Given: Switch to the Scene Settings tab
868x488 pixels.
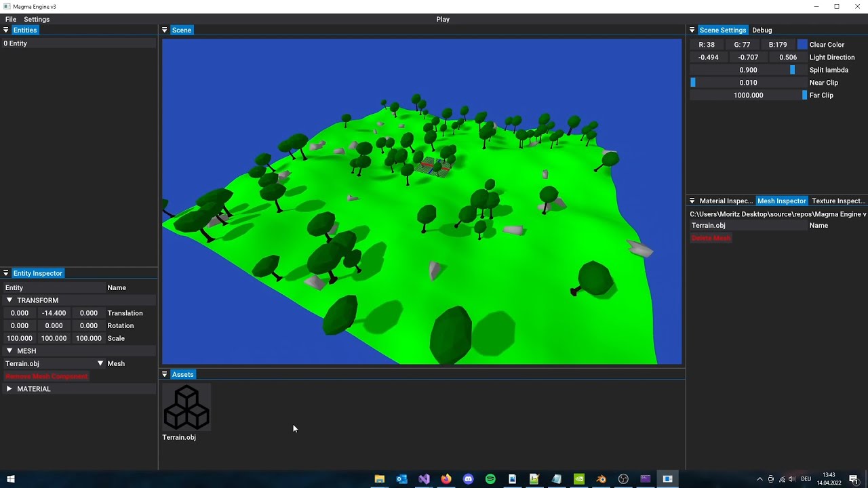Looking at the screenshot, I should [x=723, y=30].
